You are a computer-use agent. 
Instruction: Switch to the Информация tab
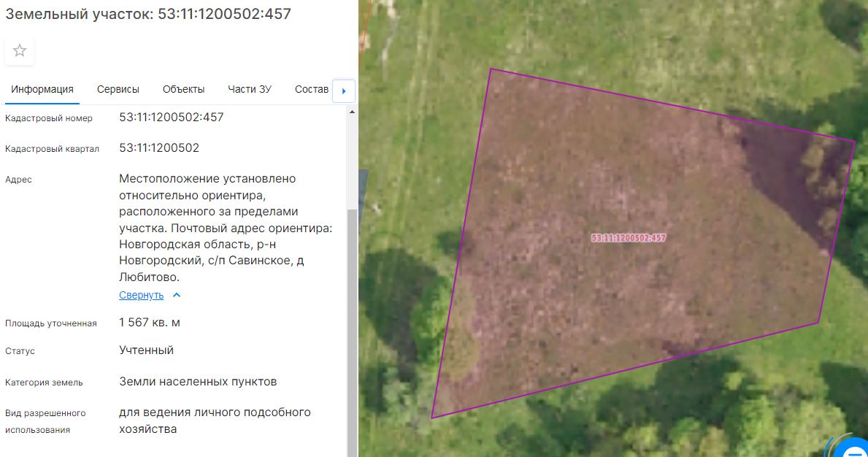point(42,90)
